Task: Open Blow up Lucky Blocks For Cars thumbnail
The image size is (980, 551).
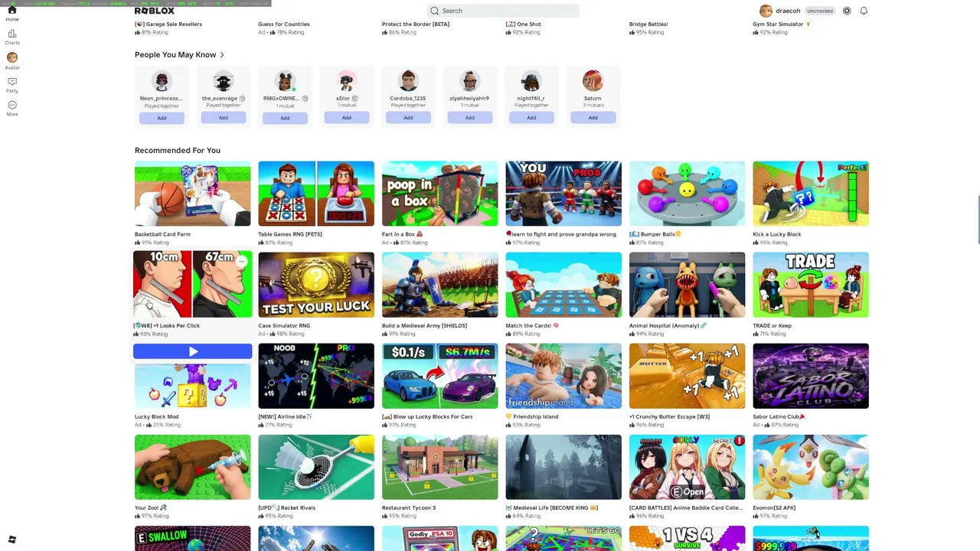Action: [x=439, y=376]
